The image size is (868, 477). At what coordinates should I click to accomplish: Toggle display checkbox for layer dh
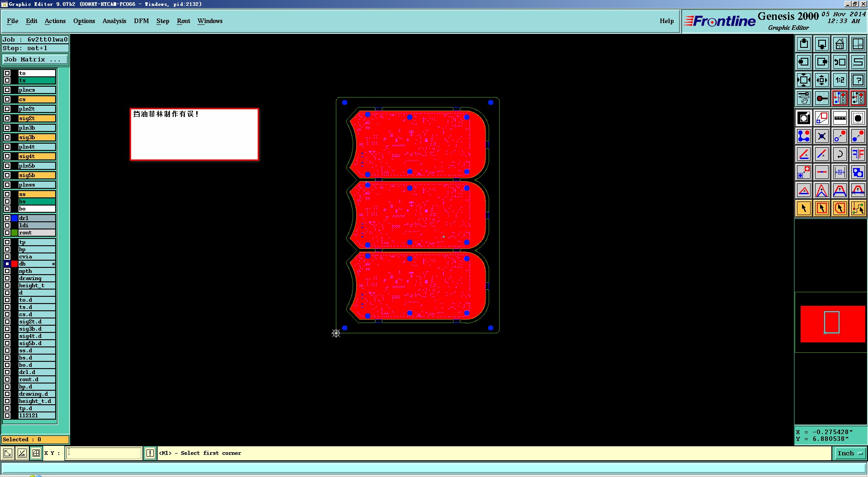pyautogui.click(x=7, y=264)
